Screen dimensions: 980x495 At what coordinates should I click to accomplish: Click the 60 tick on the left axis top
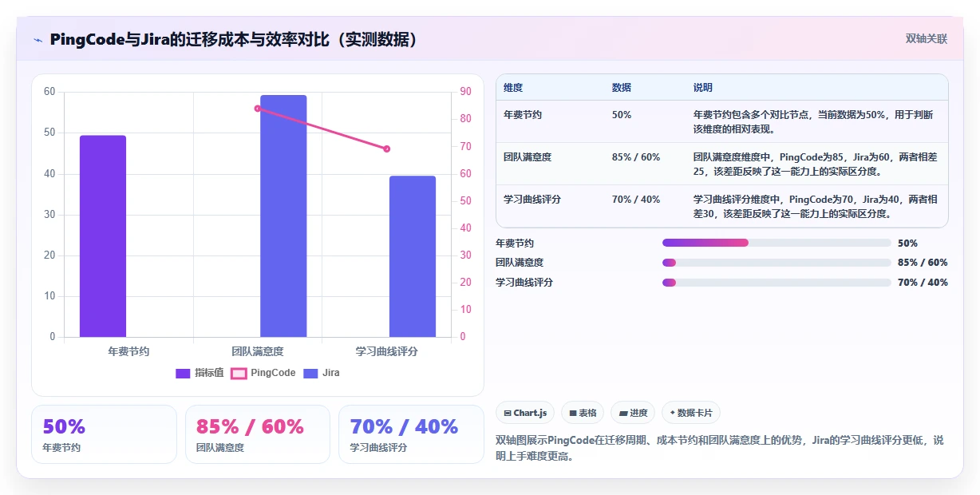click(x=49, y=92)
